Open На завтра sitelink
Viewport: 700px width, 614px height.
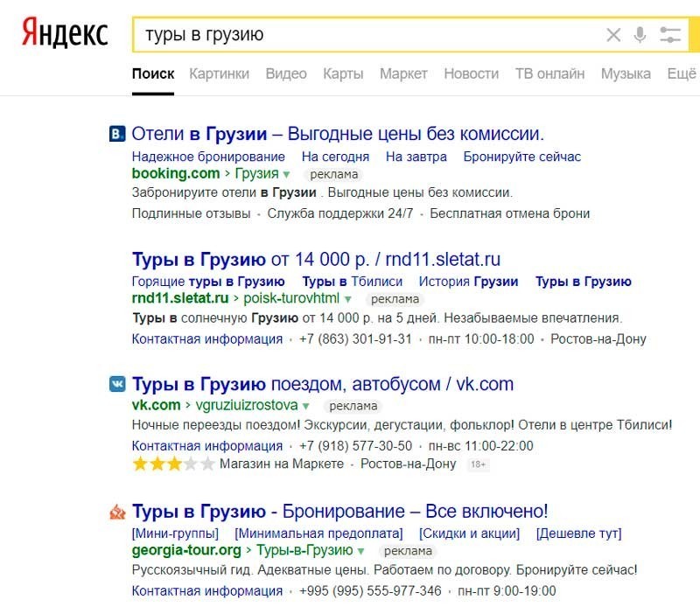(x=416, y=157)
